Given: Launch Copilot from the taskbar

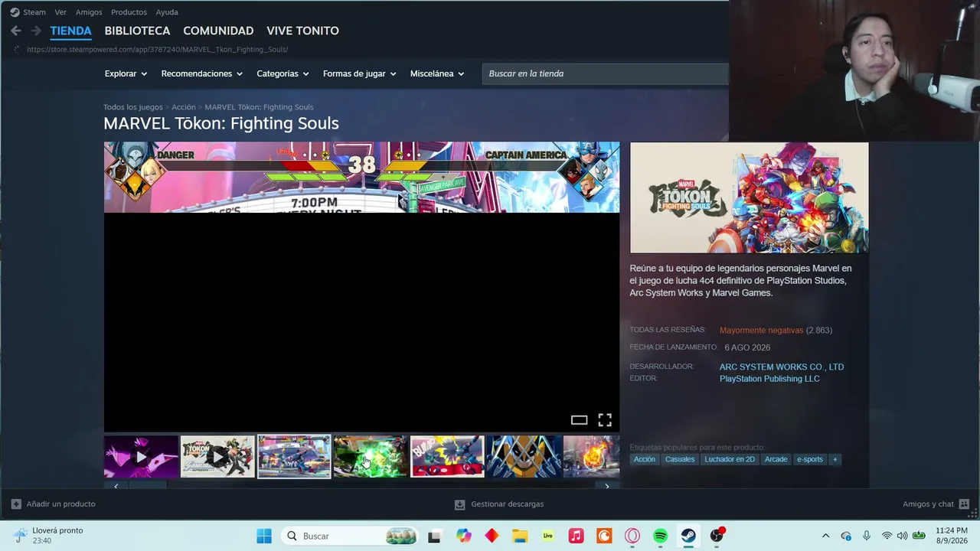Looking at the screenshot, I should pyautogui.click(x=464, y=536).
